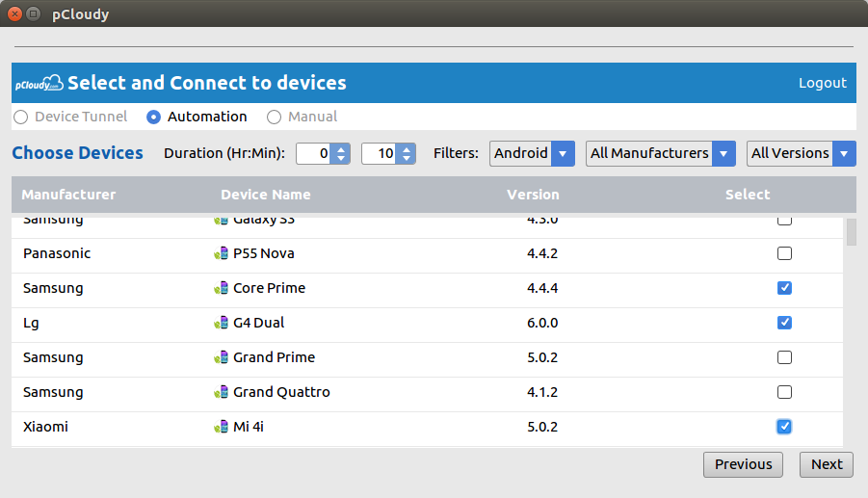Open the Android platform filter dropdown
This screenshot has width=868, height=498.
(532, 153)
